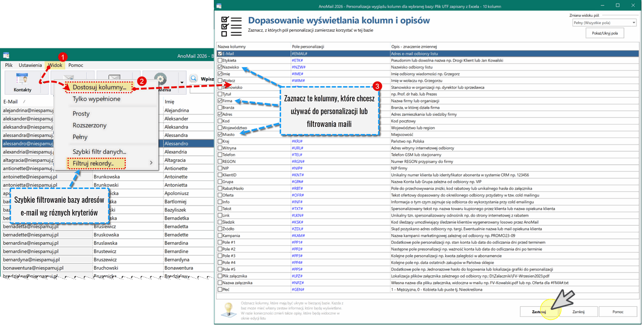Click the Imię column header in contacts list
The height and width of the screenshot is (327, 644).
pyautogui.click(x=169, y=102)
